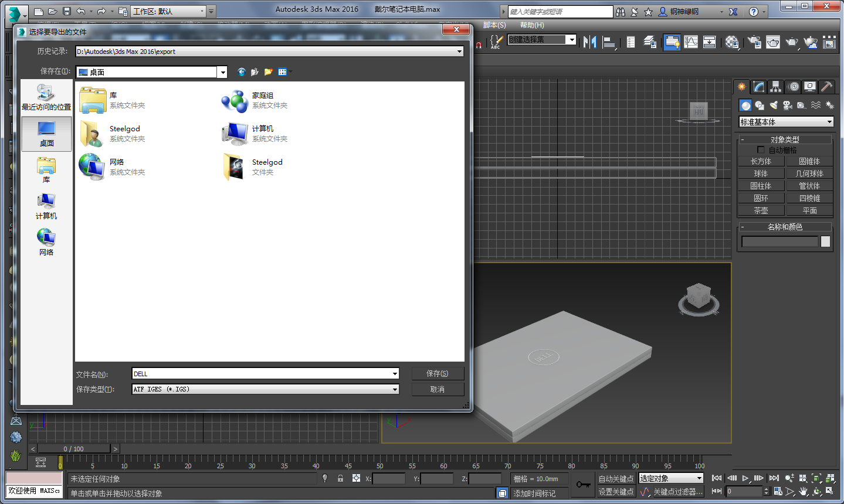This screenshot has height=504, width=844.
Task: Open the 帮助(H) menu
Action: pyautogui.click(x=532, y=25)
